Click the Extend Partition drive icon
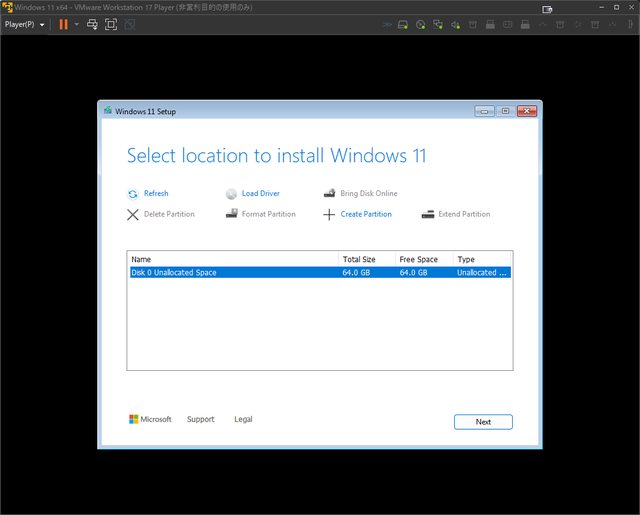Viewport: 640px width, 515px height. point(428,214)
